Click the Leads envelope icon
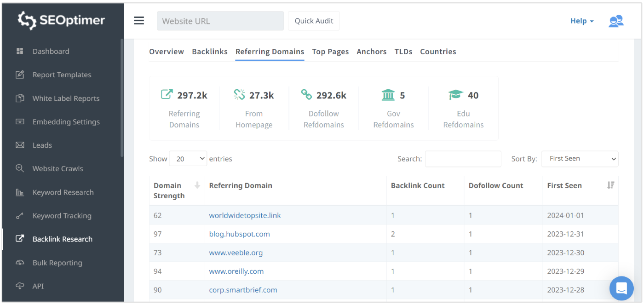Viewport: 644px width, 305px height. click(x=20, y=145)
